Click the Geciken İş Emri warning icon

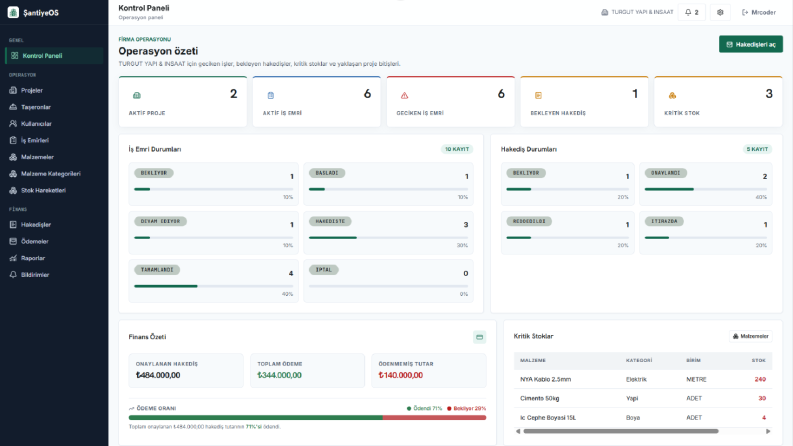[x=405, y=95]
